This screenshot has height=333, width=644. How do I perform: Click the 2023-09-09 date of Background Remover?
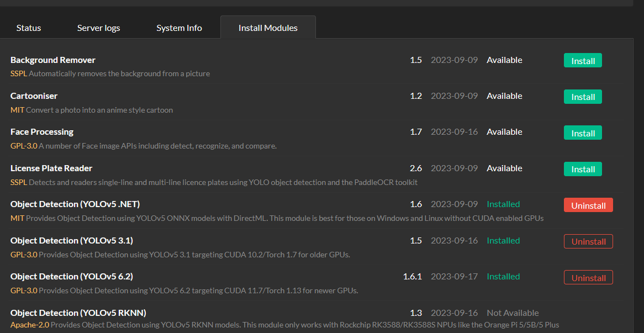(x=454, y=60)
